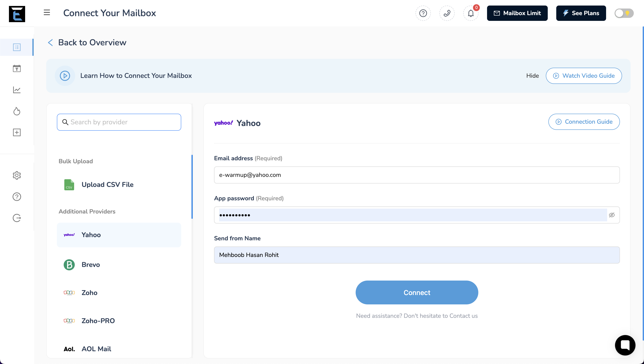Click the logout icon in sidebar
644x364 pixels.
pyautogui.click(x=17, y=218)
